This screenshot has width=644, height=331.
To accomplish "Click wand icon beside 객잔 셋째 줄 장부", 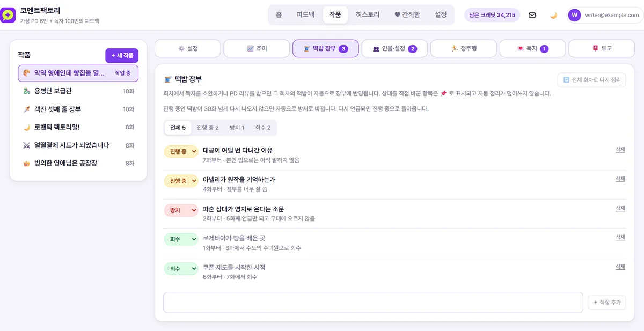I will click(27, 109).
